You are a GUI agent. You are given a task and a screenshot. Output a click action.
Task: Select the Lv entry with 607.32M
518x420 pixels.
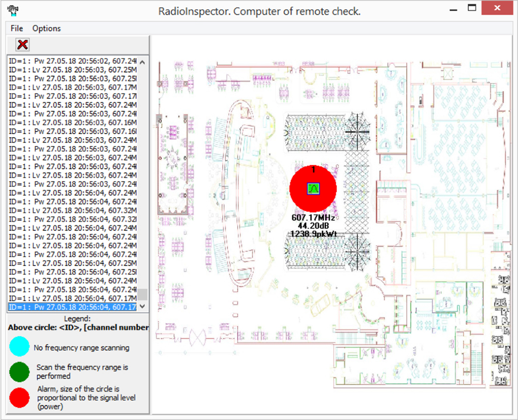(x=73, y=210)
